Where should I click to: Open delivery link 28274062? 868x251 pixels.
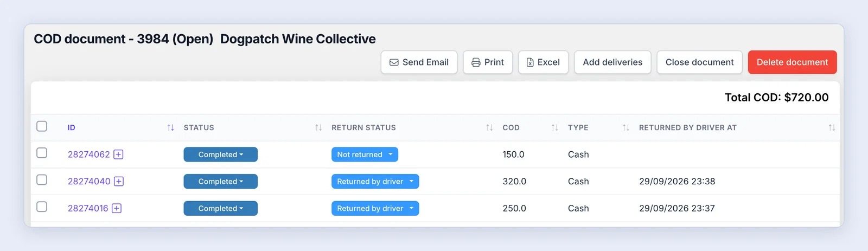point(89,155)
